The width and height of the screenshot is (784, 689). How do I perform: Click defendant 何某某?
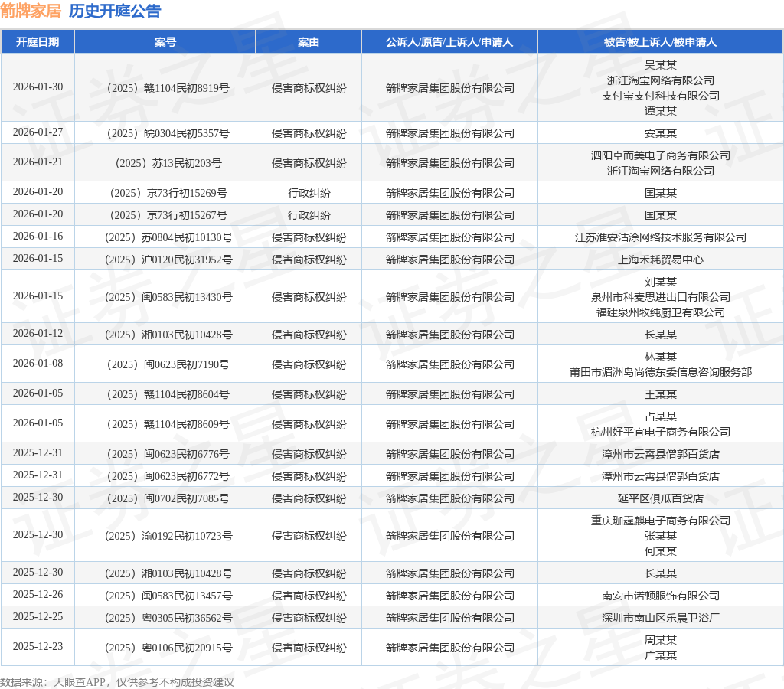(x=661, y=551)
